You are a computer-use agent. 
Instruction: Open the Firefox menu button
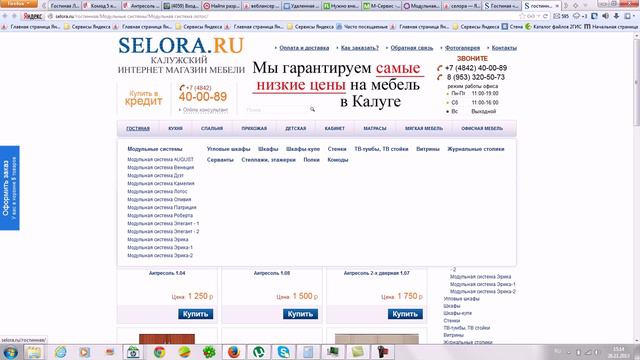18,4
